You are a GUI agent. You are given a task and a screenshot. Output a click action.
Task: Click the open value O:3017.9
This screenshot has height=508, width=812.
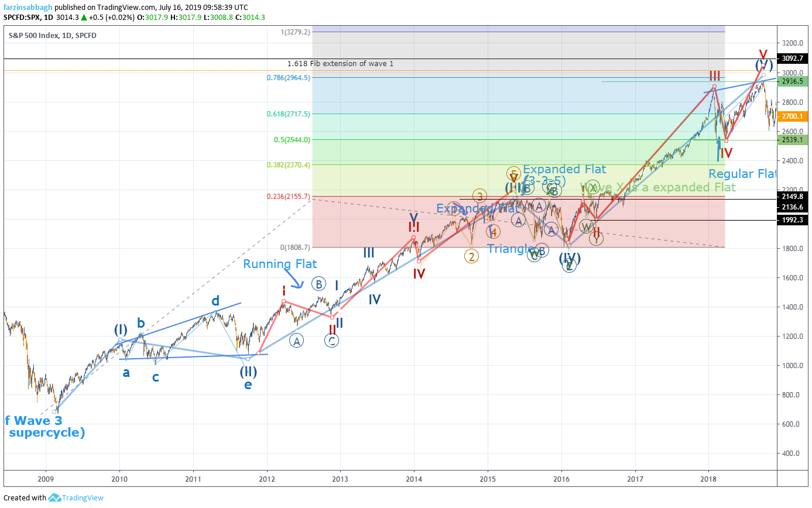156,18
